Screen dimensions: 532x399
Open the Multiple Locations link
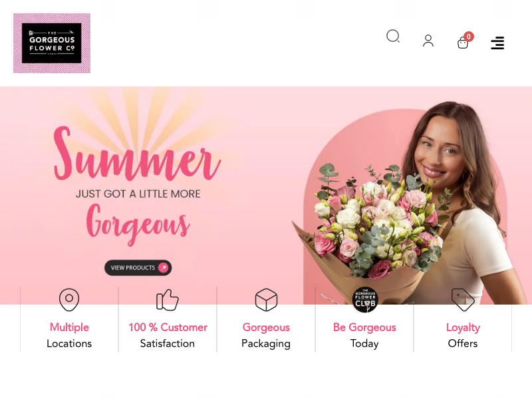pyautogui.click(x=69, y=335)
